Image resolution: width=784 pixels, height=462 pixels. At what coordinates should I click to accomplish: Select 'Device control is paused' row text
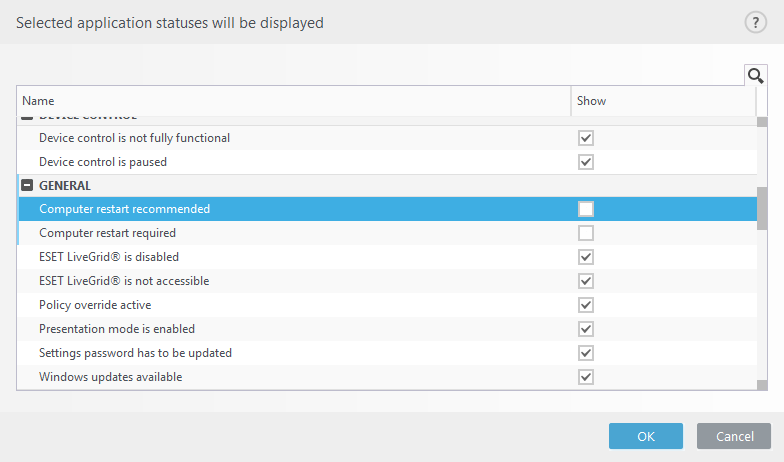point(103,162)
